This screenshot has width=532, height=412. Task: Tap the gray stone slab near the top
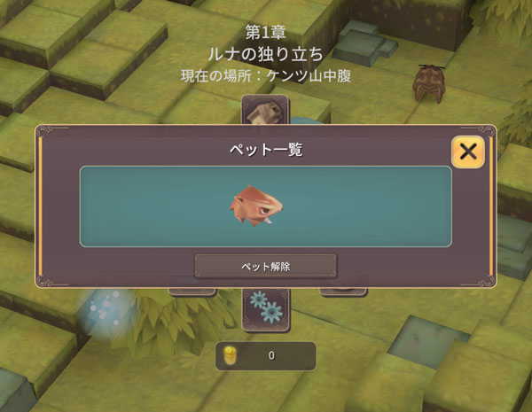(364, 42)
